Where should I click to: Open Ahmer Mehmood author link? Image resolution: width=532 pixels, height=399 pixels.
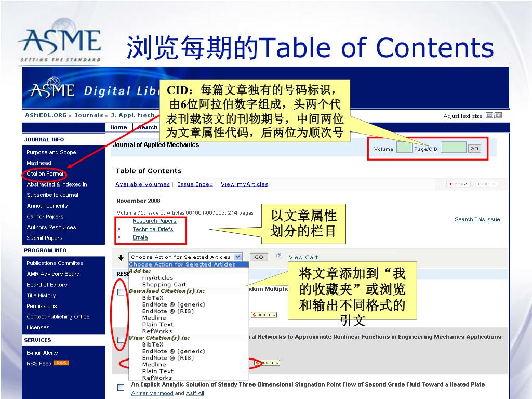152,393
